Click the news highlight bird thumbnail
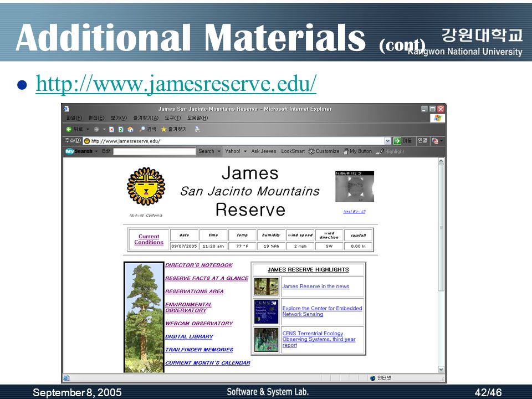Screen dimensions: 532x399 click(267, 287)
